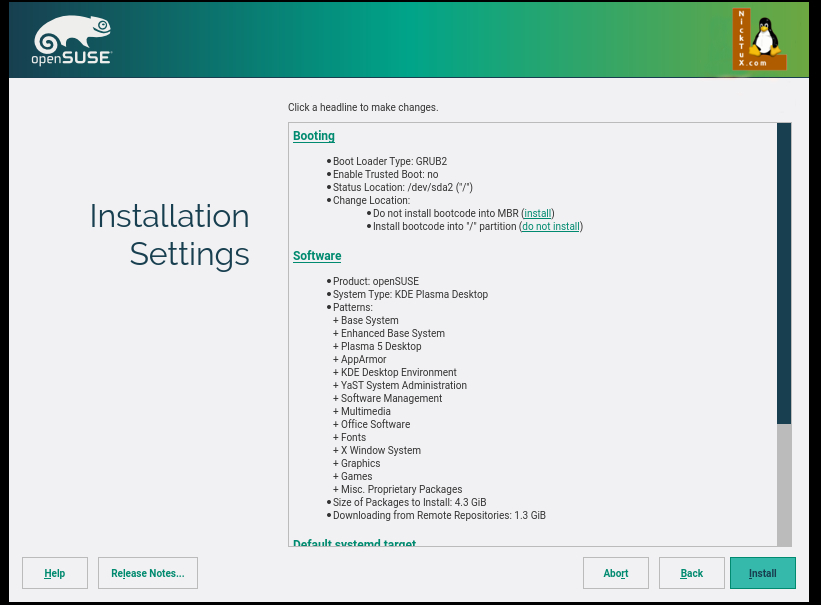Click the "Click a headline" instruction text
This screenshot has width=821, height=605.
click(363, 107)
